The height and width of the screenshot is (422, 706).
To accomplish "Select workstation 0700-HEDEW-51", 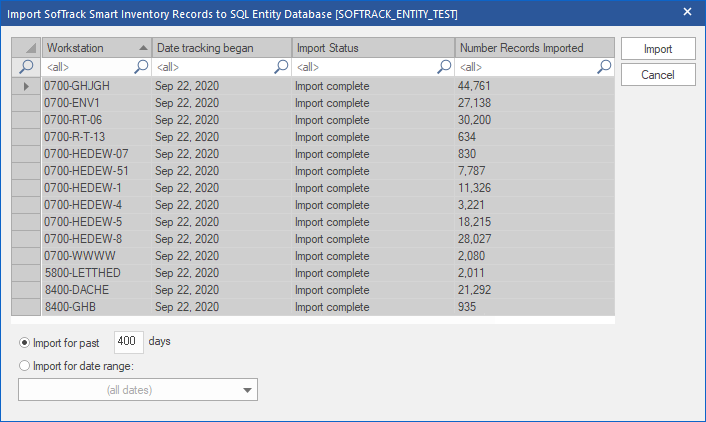I will [x=96, y=171].
